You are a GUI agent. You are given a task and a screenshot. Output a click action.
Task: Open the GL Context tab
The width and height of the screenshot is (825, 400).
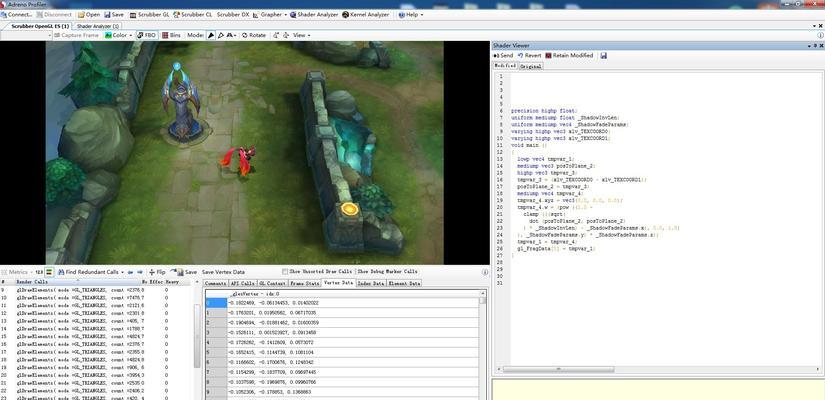273,283
